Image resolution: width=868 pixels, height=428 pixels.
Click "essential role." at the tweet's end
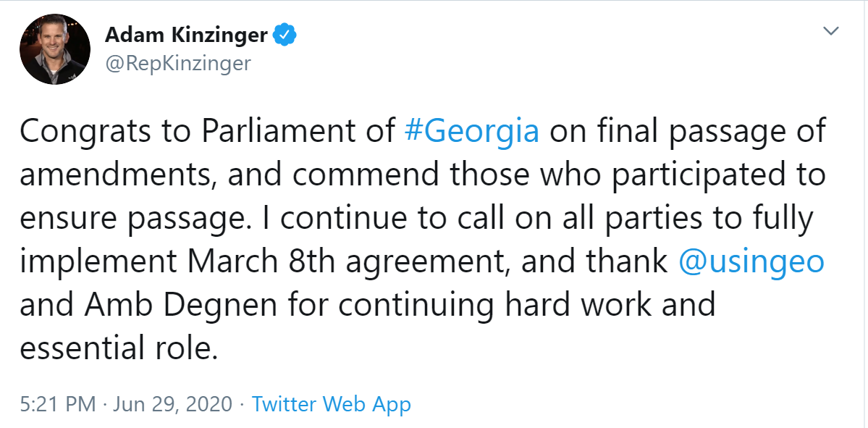(x=119, y=348)
